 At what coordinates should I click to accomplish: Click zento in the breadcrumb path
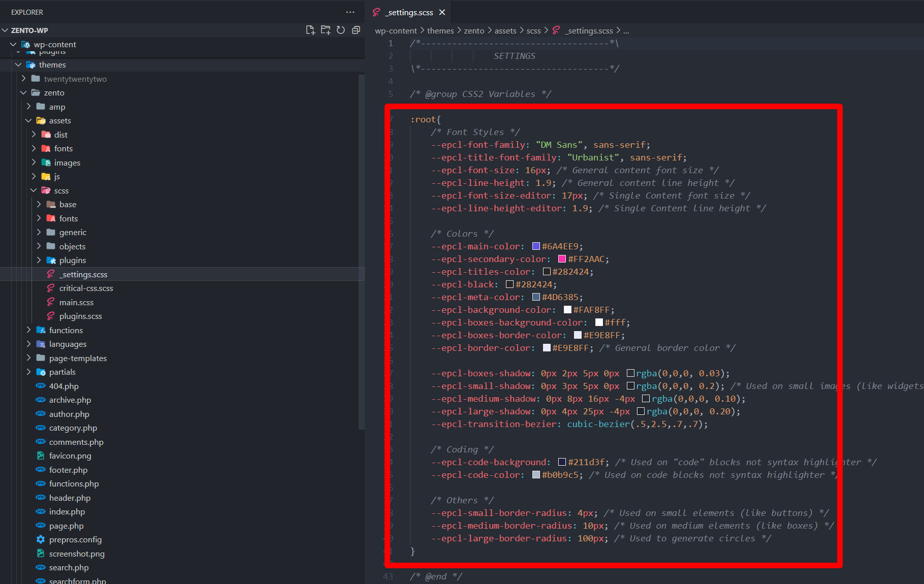474,31
